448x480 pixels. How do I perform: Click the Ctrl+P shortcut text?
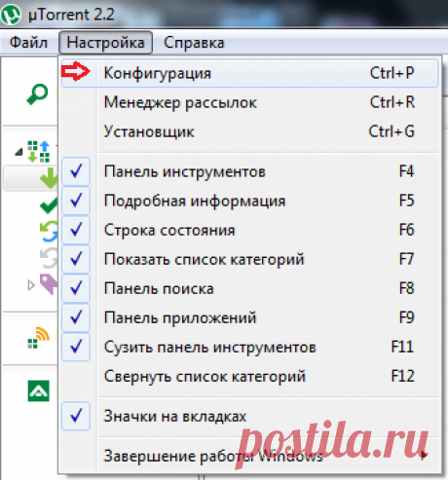click(x=392, y=73)
